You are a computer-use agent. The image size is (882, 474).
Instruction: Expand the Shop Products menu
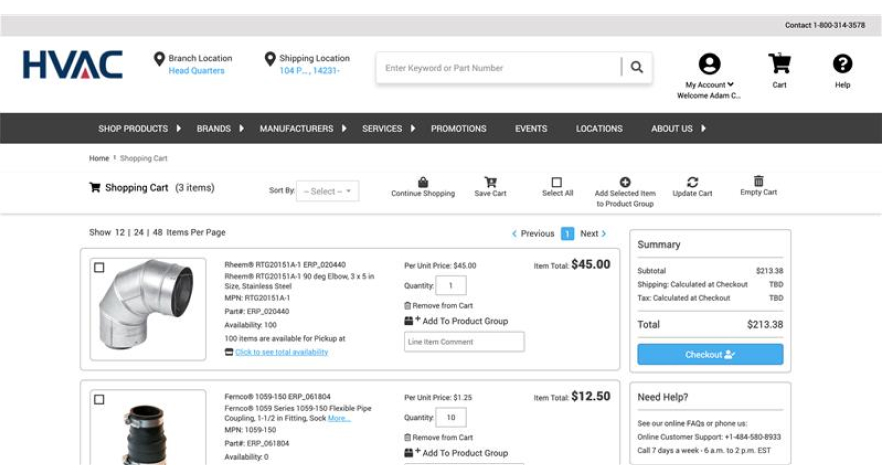click(x=139, y=129)
